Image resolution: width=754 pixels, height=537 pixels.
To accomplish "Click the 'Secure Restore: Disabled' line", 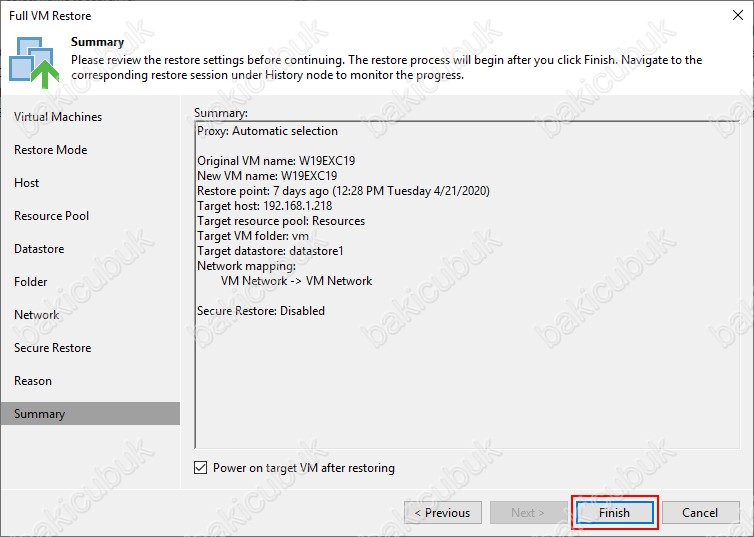I will 261,311.
